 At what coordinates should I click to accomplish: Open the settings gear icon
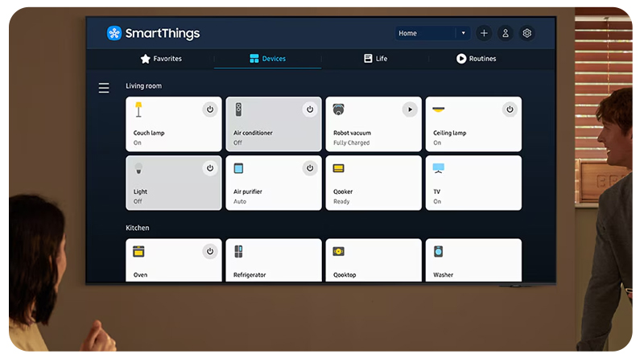[x=527, y=34]
